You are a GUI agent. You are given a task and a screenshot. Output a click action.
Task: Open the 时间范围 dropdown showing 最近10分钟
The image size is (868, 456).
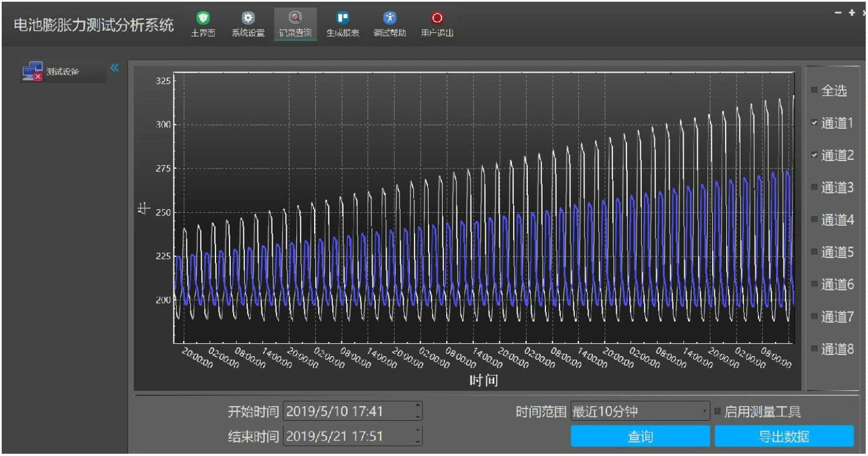pyautogui.click(x=640, y=412)
